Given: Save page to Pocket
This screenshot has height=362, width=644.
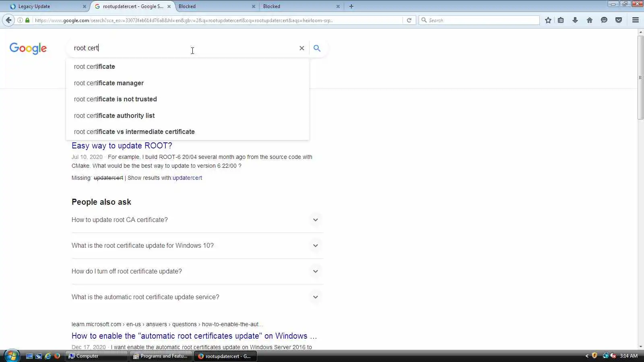Looking at the screenshot, I should tap(619, 20).
